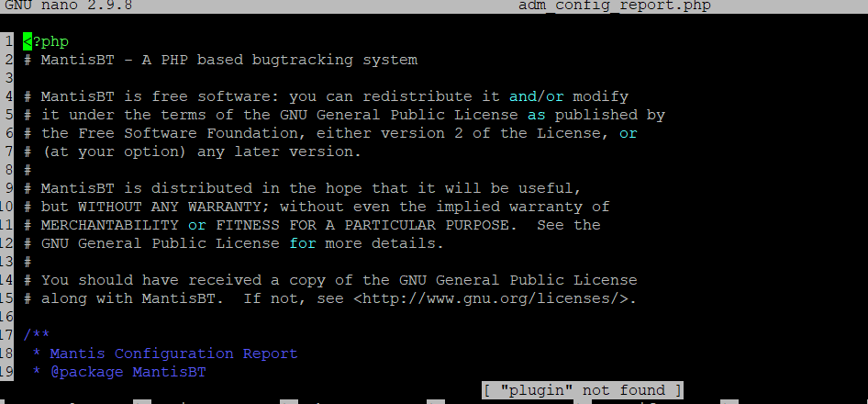Click the "Mantis Configuration Report" docblock text
This screenshot has width=868, height=404.
click(x=173, y=353)
